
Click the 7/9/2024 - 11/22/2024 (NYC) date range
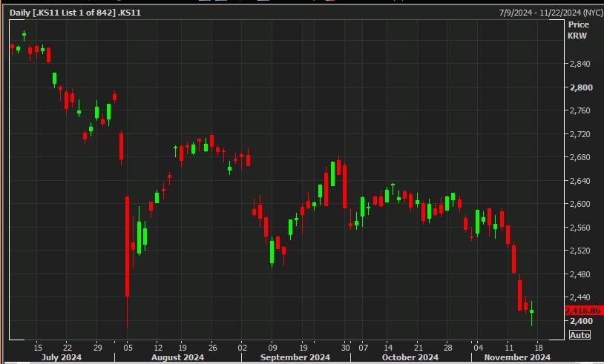point(551,13)
